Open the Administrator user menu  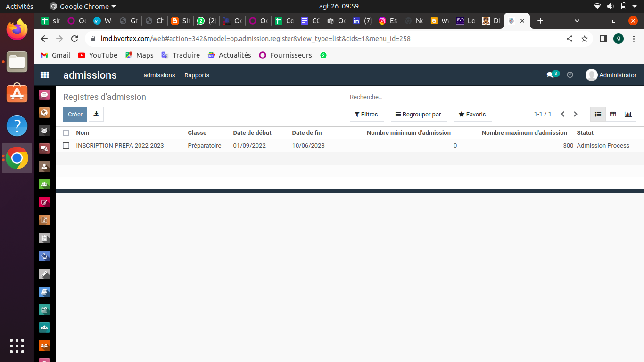click(611, 75)
